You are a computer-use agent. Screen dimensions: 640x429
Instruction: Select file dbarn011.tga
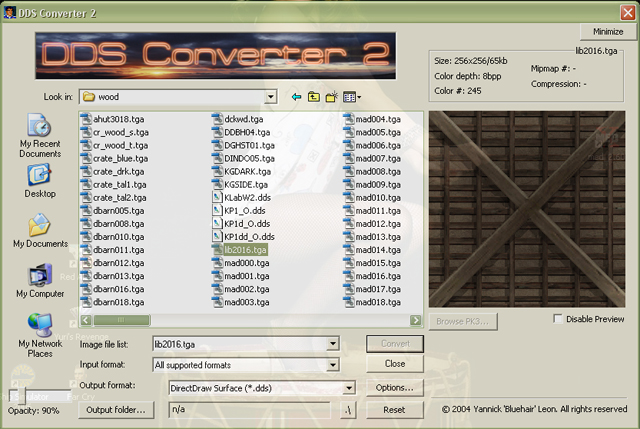(112, 249)
